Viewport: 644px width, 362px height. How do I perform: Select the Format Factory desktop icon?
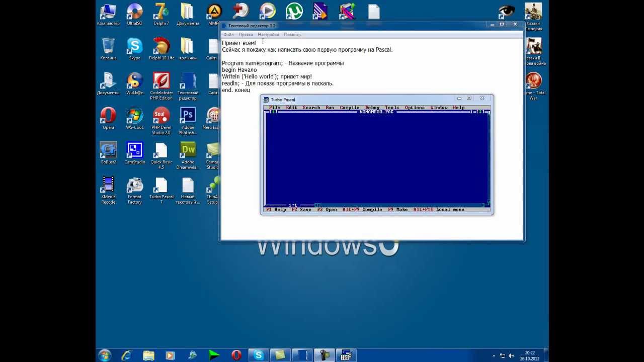coord(134,190)
